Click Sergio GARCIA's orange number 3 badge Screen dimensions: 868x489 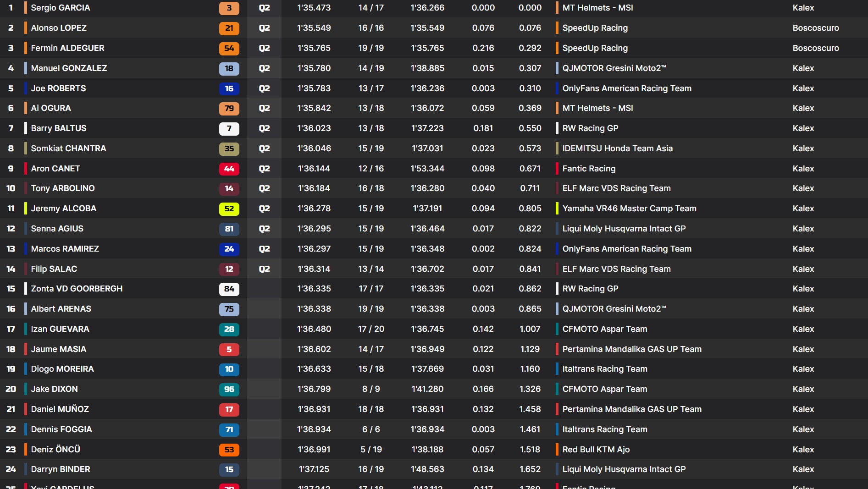click(x=229, y=8)
